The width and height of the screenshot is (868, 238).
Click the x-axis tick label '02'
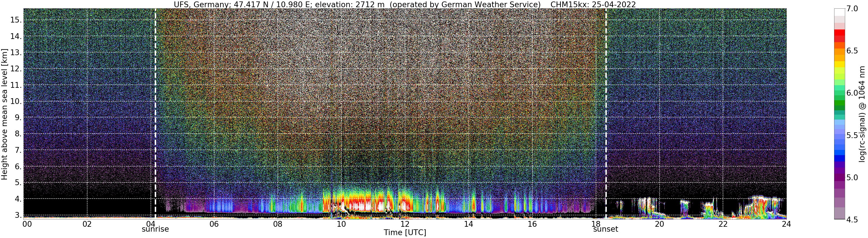click(x=87, y=224)
